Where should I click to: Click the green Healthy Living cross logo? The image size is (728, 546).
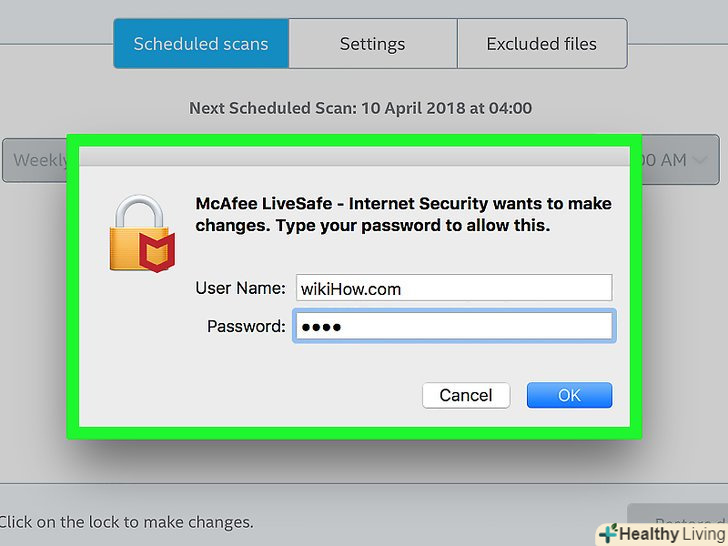point(607,533)
